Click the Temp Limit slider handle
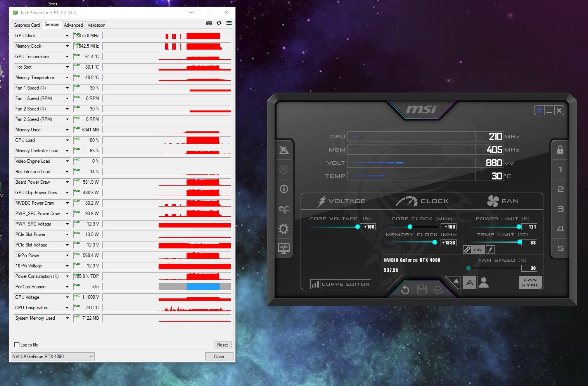588x386 pixels. (x=520, y=242)
